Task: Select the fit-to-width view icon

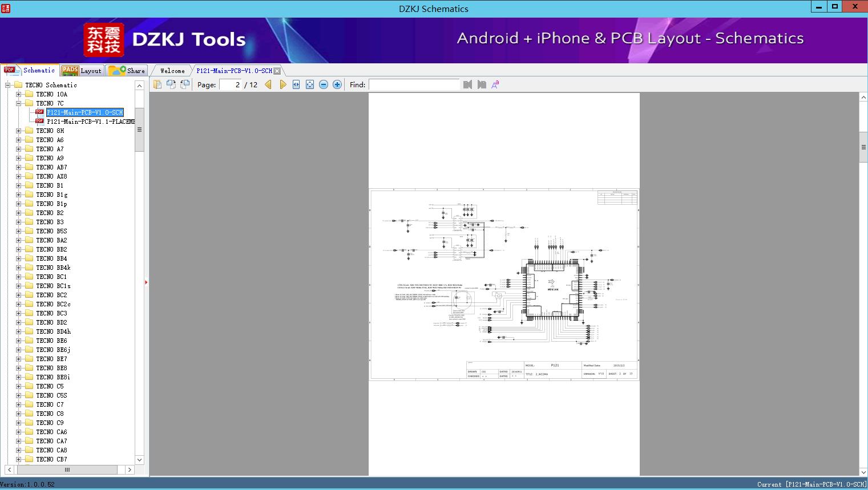Action: 296,84
